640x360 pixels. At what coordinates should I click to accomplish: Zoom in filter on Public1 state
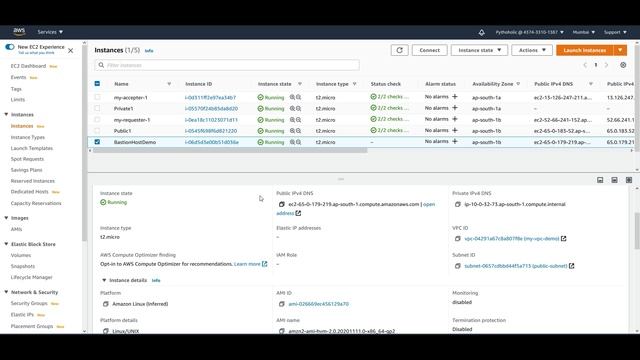point(292,131)
